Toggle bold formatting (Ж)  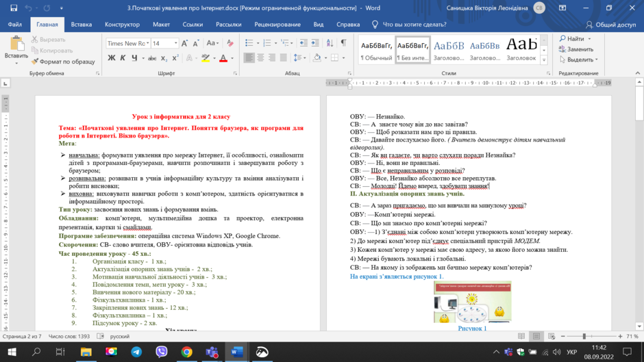111,58
